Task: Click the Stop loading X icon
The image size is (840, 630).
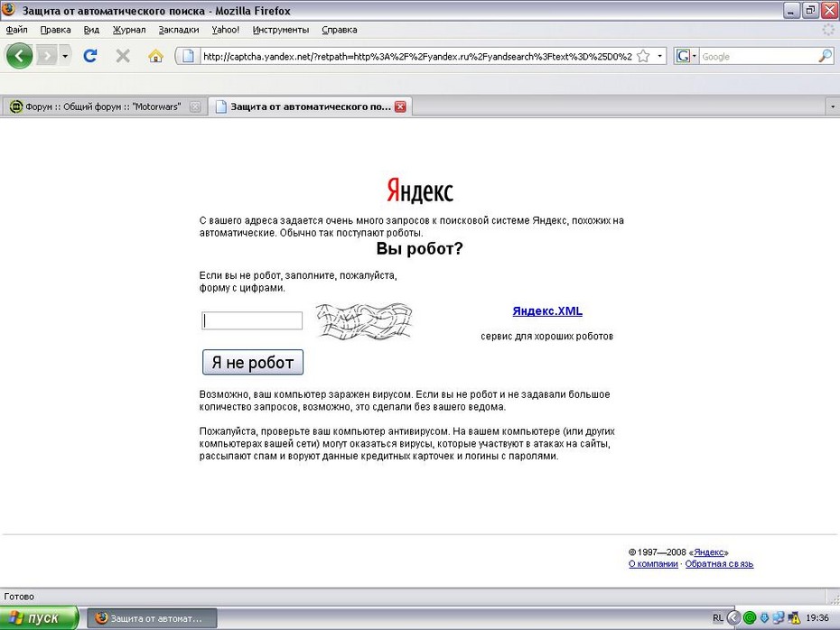Action: coord(123,56)
